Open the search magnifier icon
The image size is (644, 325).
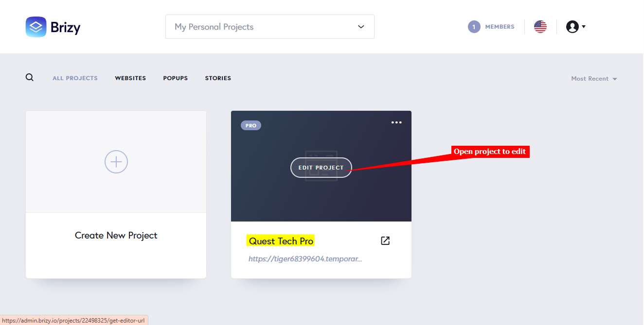pos(30,78)
